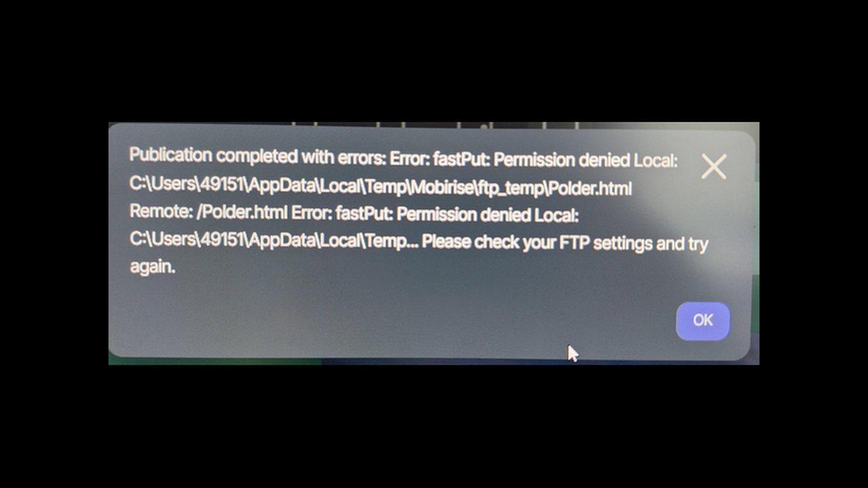Click the truncated 'C:\Users\49151\AppData\Local\Temp...' path
This screenshot has height=488, width=868.
pyautogui.click(x=274, y=240)
